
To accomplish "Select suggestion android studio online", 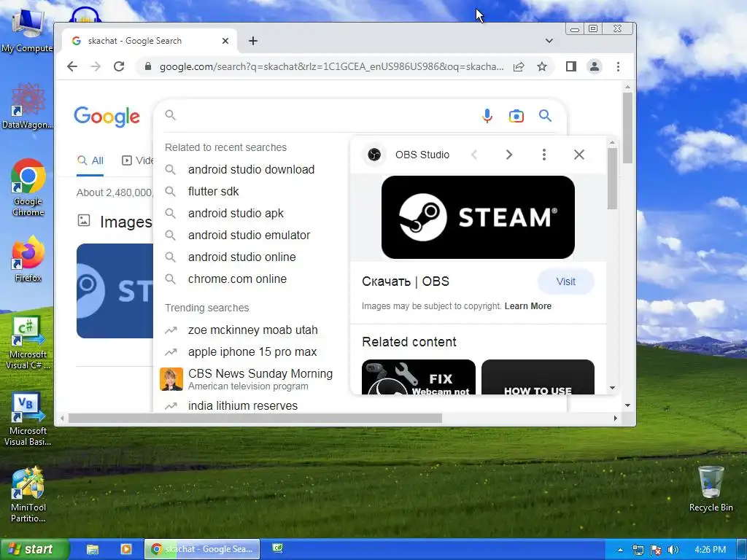I will [242, 257].
